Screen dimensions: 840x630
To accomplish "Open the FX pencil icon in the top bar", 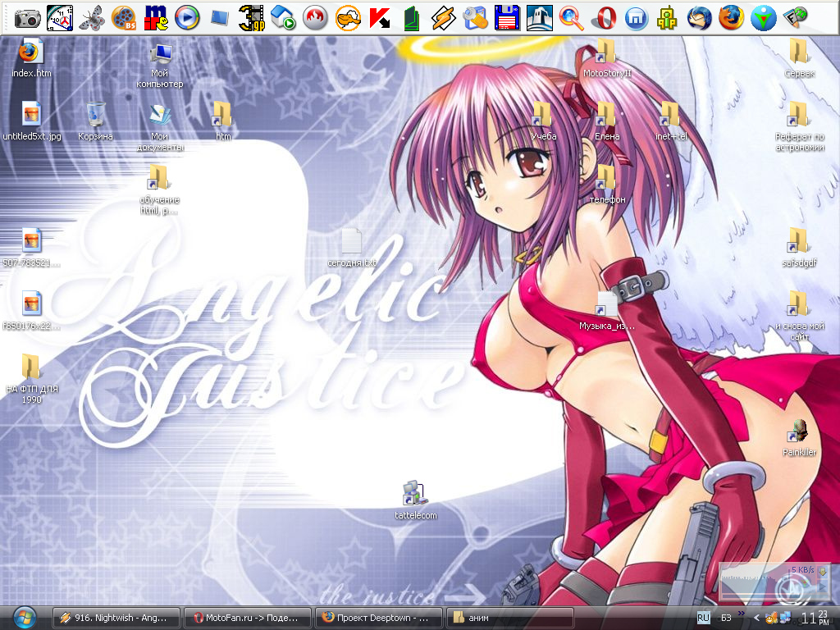I will (796, 19).
